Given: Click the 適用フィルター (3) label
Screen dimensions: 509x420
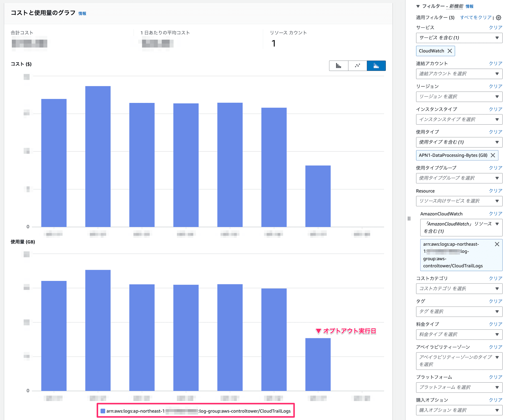Looking at the screenshot, I should [435, 18].
